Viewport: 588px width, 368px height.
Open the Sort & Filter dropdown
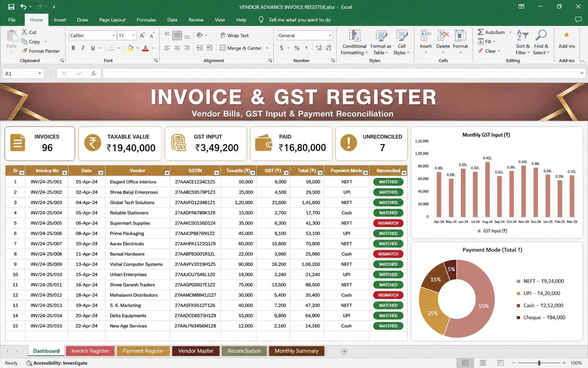coord(523,42)
